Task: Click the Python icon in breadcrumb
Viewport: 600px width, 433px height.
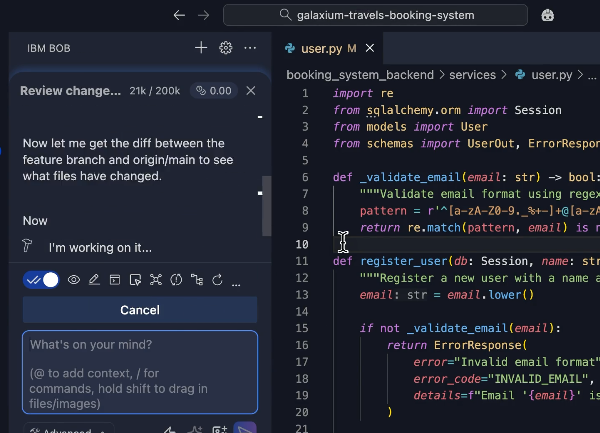Action: pos(520,74)
